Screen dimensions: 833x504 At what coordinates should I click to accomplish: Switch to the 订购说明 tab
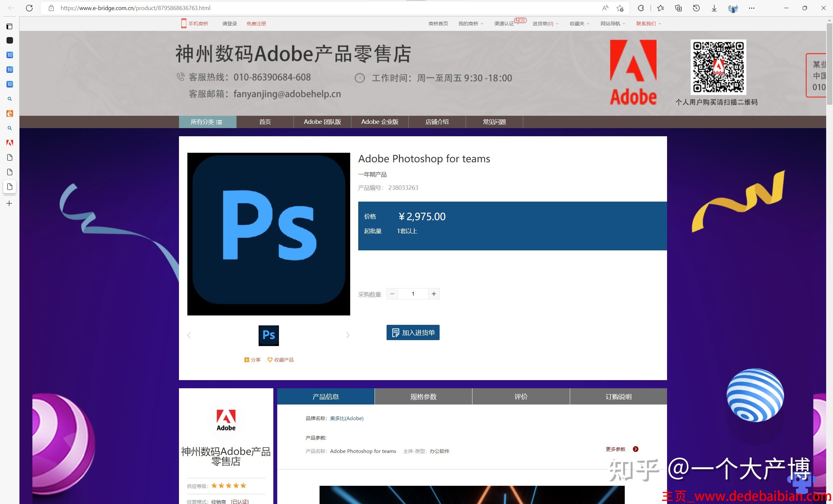pyautogui.click(x=618, y=397)
